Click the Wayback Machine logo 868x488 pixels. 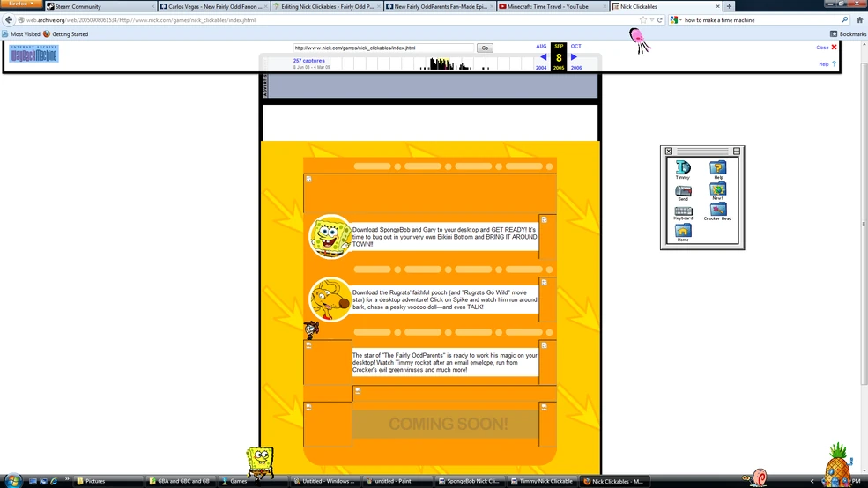click(x=33, y=54)
